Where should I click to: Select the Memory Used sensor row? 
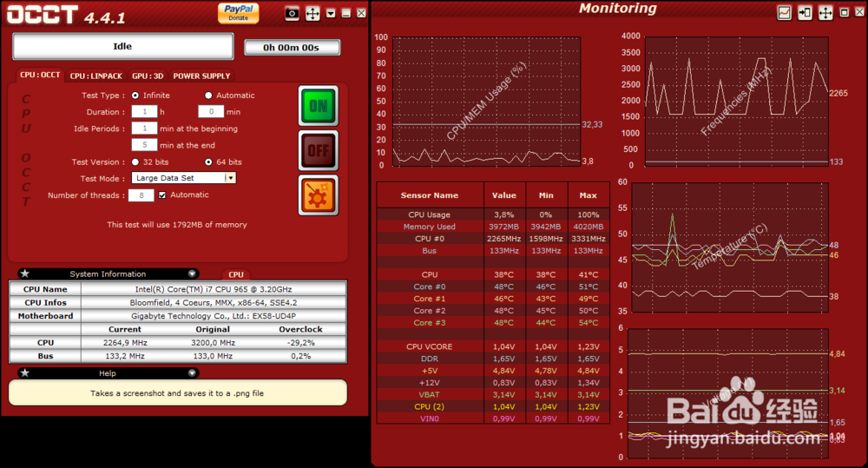coord(493,227)
